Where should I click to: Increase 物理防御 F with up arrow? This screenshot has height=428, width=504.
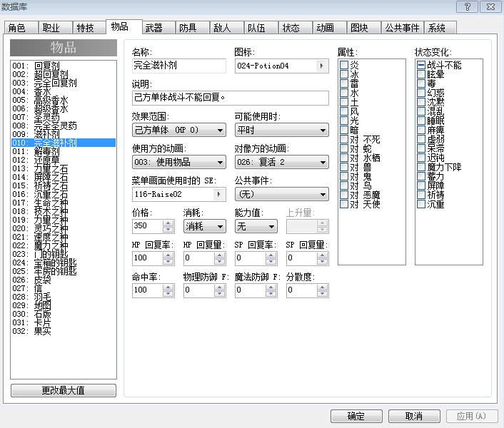point(220,287)
